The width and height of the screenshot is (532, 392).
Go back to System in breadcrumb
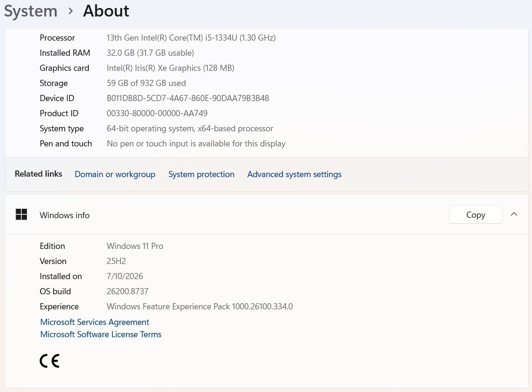[31, 11]
